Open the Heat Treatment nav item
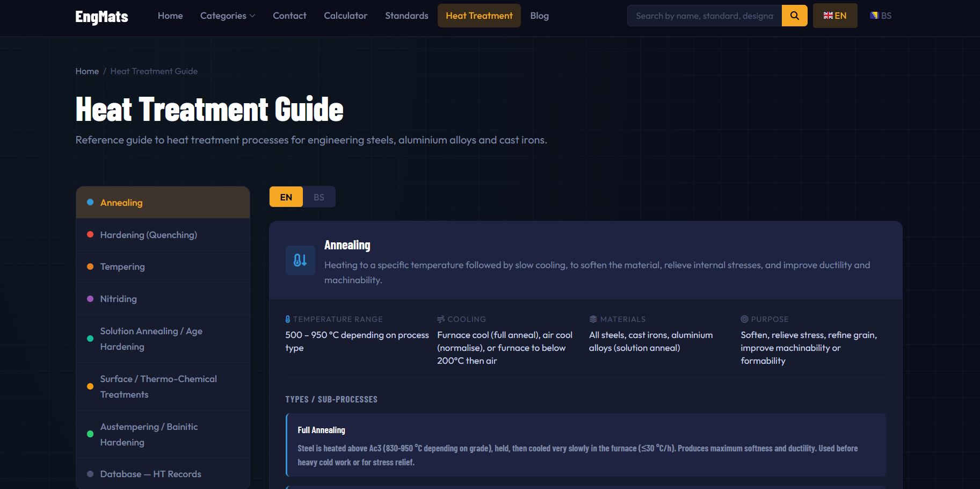 (x=479, y=16)
